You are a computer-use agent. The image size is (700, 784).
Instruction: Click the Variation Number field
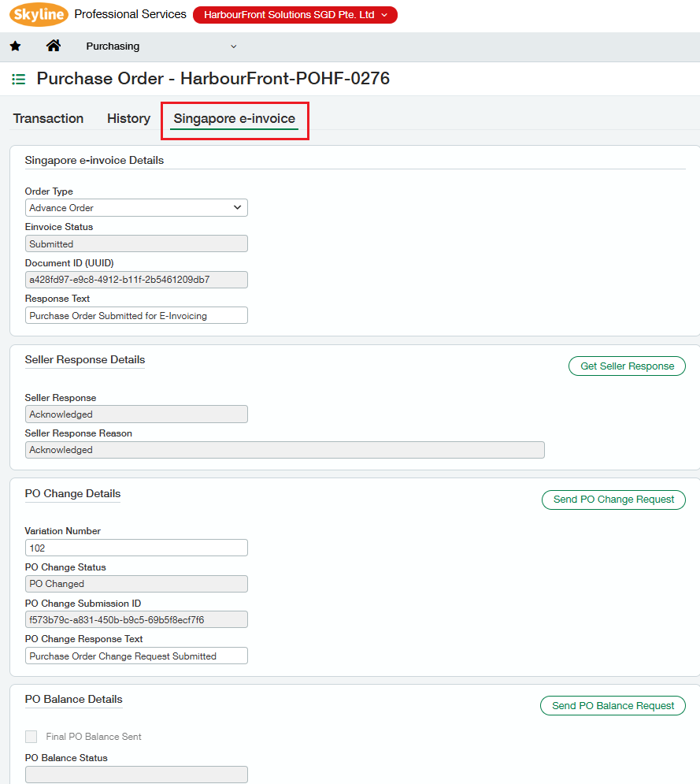pyautogui.click(x=136, y=548)
